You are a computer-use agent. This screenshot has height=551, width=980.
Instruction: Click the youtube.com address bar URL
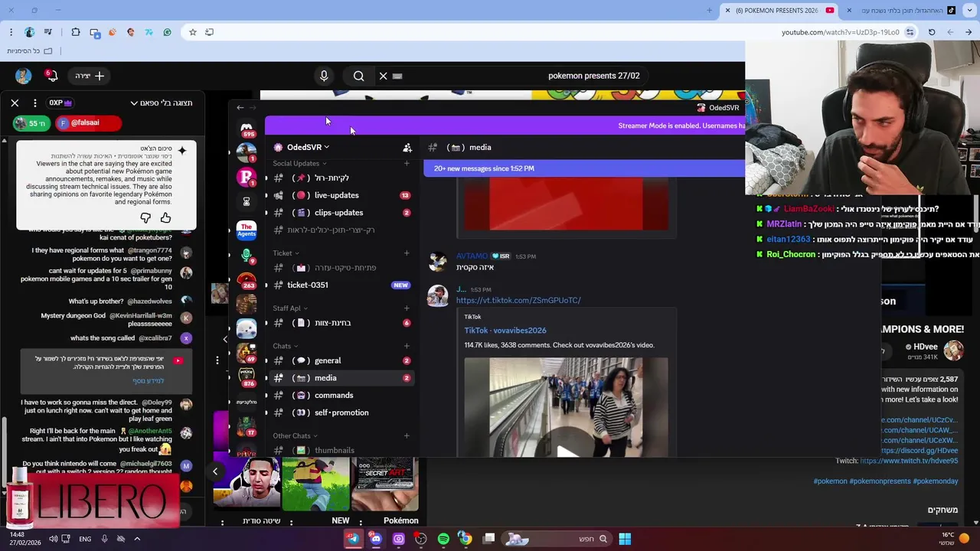click(x=840, y=32)
